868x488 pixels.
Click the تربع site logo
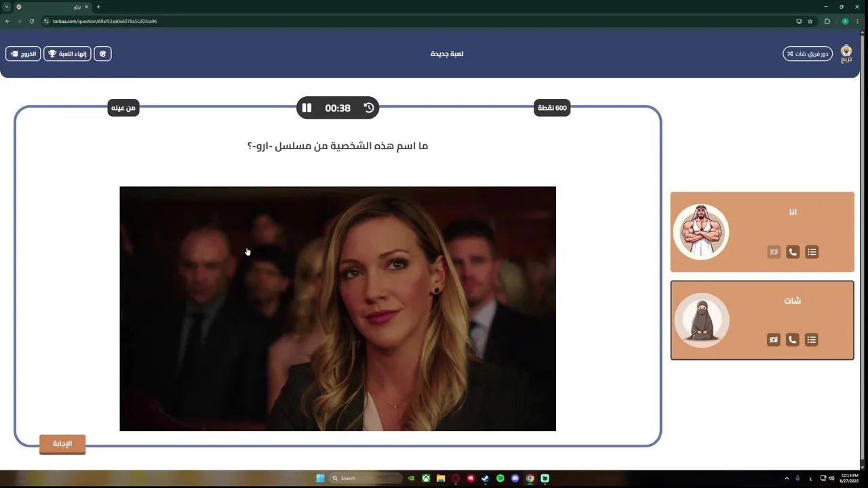tap(846, 54)
